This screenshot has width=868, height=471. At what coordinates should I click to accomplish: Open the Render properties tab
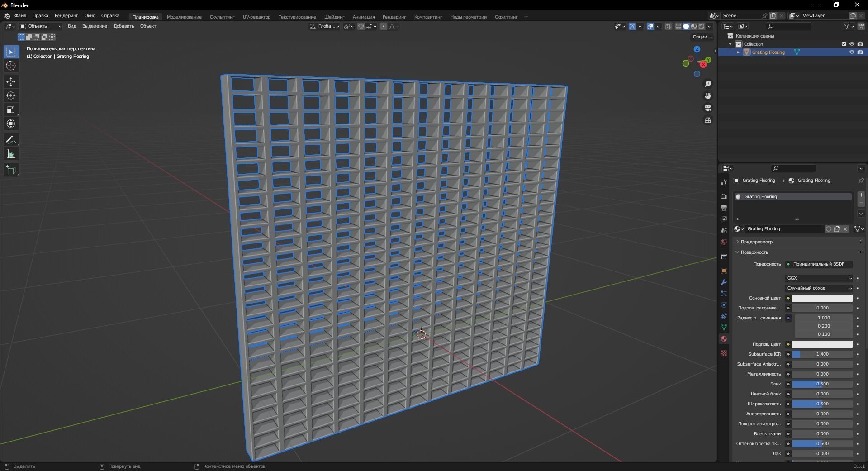(724, 196)
